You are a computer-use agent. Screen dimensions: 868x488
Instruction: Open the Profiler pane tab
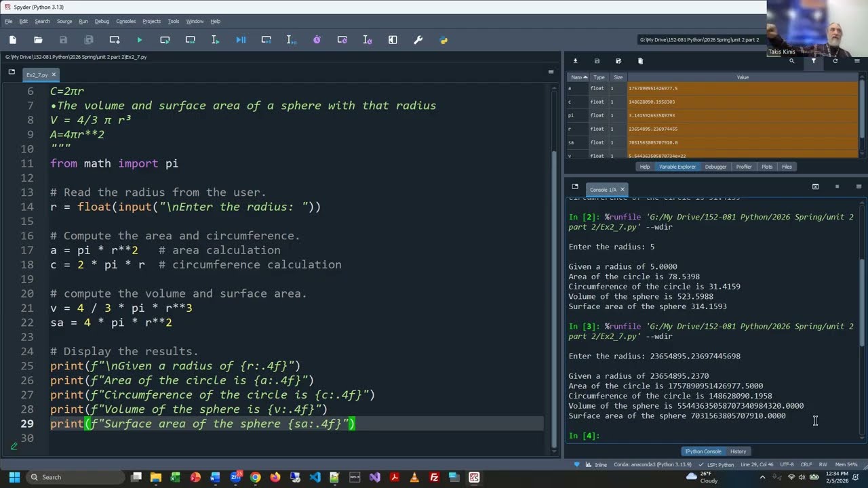(744, 167)
